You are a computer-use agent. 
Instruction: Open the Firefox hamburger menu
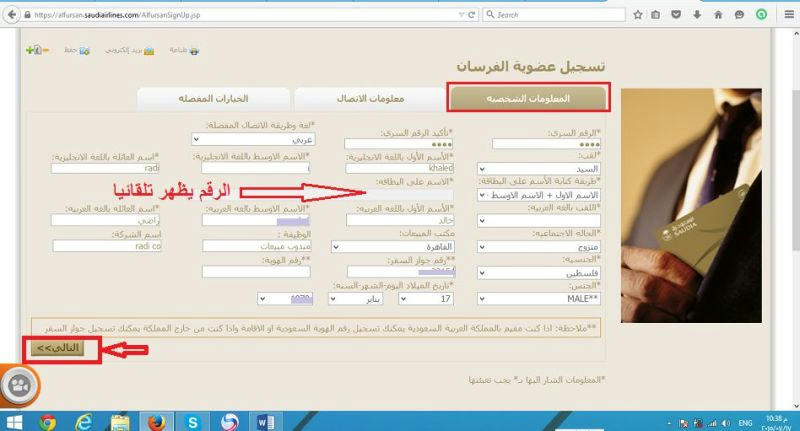coord(788,15)
